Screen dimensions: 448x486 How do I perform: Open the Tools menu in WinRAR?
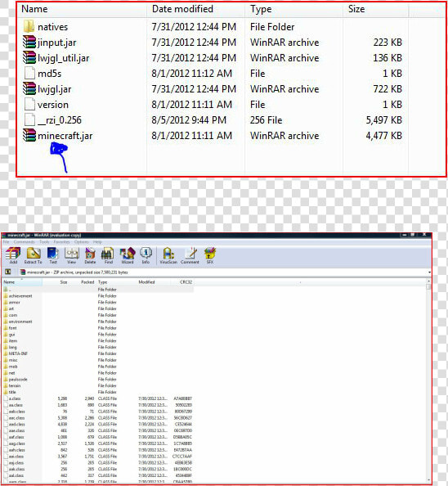pyautogui.click(x=44, y=241)
